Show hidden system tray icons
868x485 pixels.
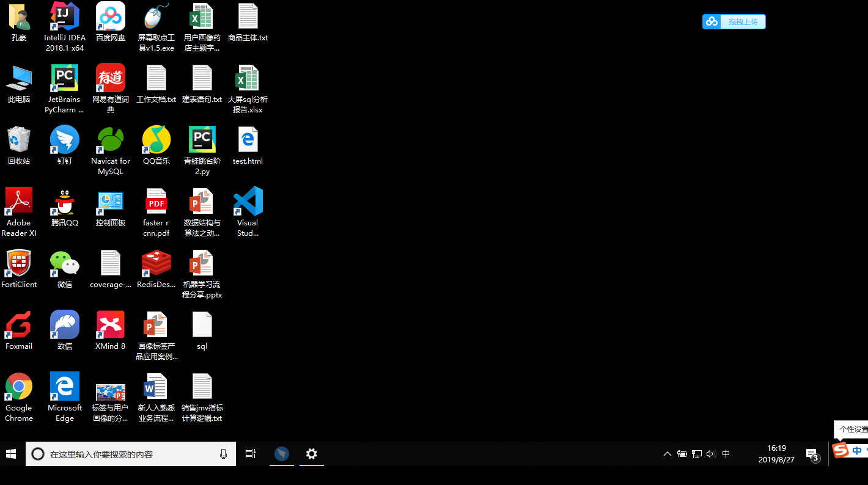coord(668,454)
